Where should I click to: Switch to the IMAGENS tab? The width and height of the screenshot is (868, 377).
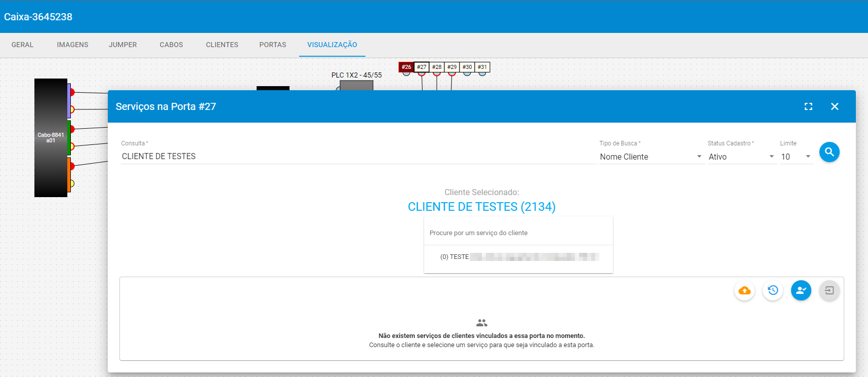click(72, 45)
